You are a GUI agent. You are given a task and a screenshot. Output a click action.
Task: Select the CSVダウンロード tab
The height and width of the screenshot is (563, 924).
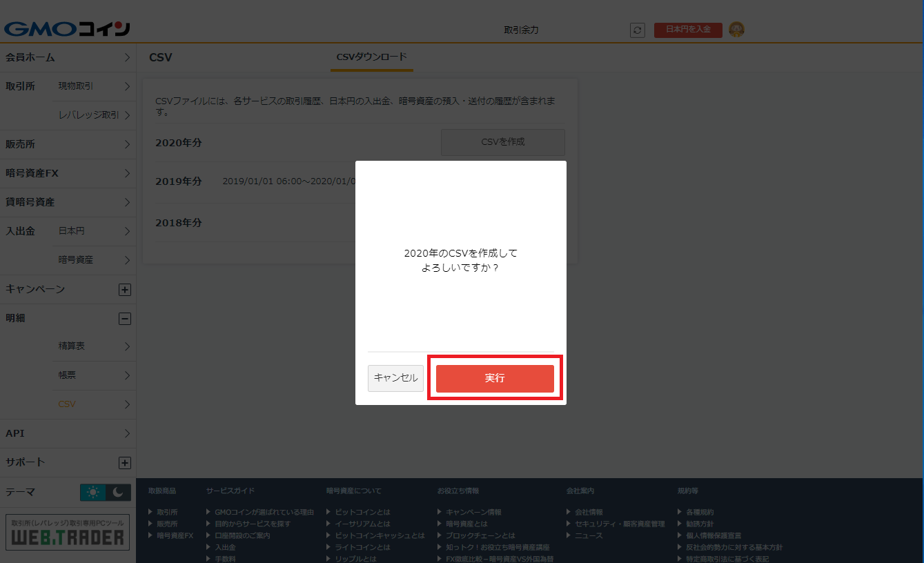click(x=371, y=57)
